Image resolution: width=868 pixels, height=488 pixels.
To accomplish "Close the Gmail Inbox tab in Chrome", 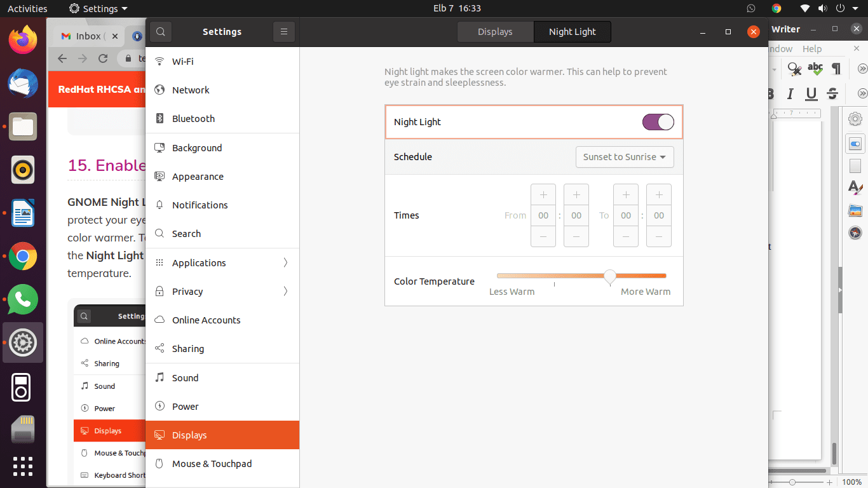I will (x=116, y=36).
